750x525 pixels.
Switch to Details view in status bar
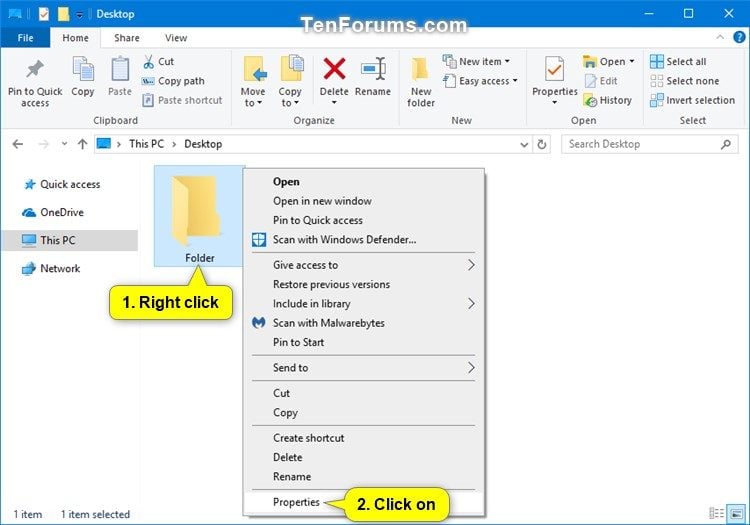point(716,514)
